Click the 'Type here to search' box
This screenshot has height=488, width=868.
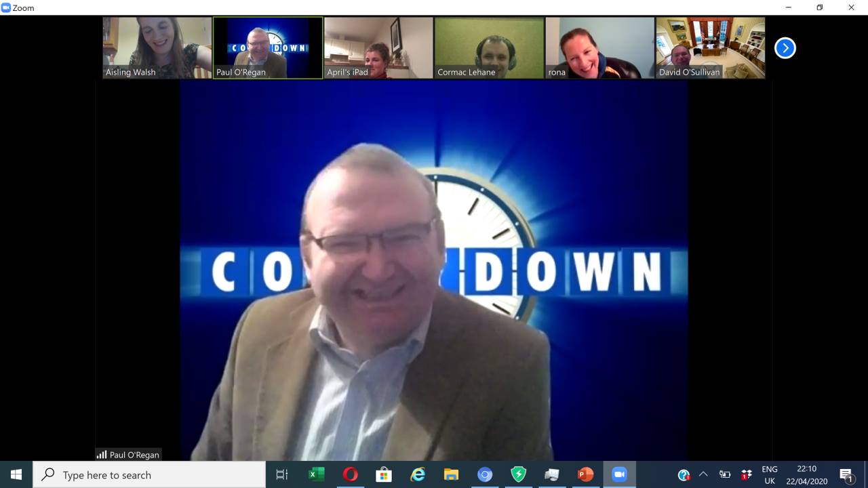click(149, 474)
